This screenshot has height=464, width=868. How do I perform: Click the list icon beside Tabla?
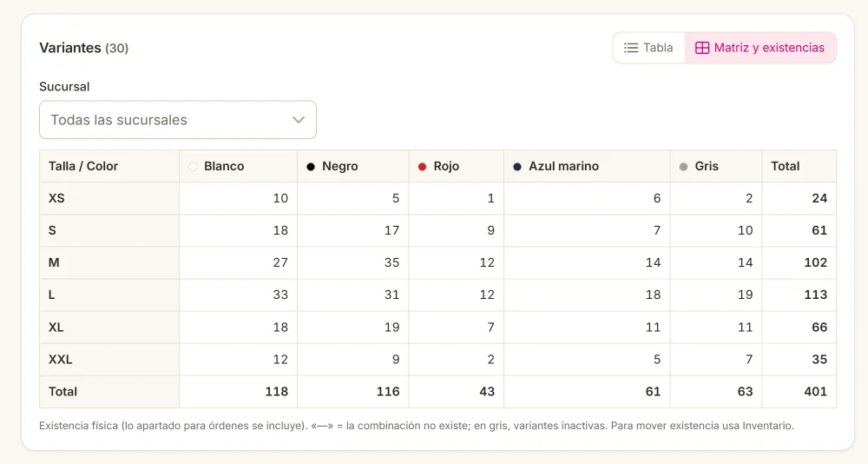tap(631, 48)
